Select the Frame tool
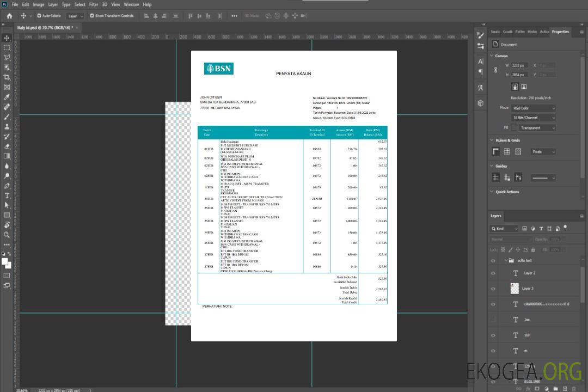The height and width of the screenshot is (392, 588). (7, 87)
